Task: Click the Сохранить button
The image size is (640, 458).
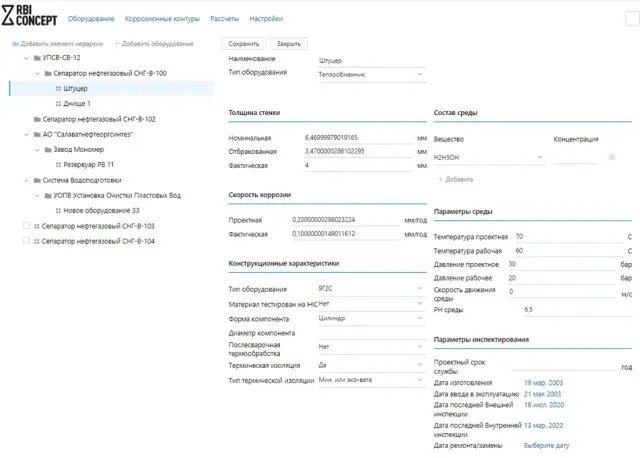Action: click(x=244, y=44)
